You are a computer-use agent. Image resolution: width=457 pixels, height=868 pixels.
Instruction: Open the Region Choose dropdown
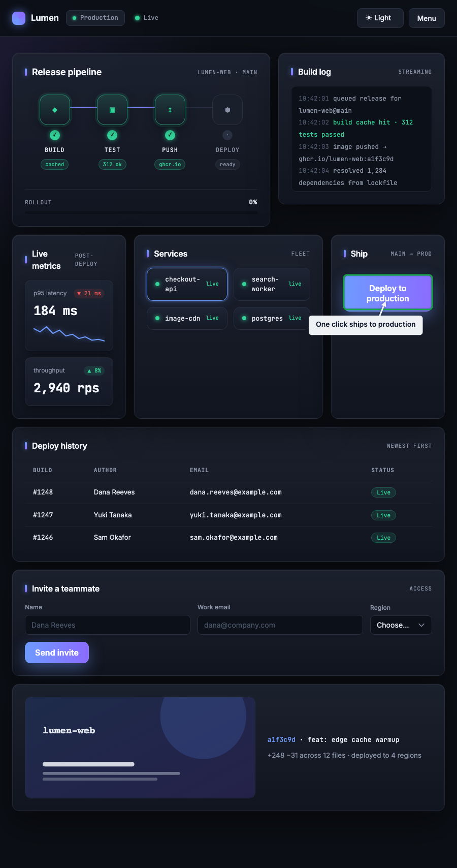(401, 625)
